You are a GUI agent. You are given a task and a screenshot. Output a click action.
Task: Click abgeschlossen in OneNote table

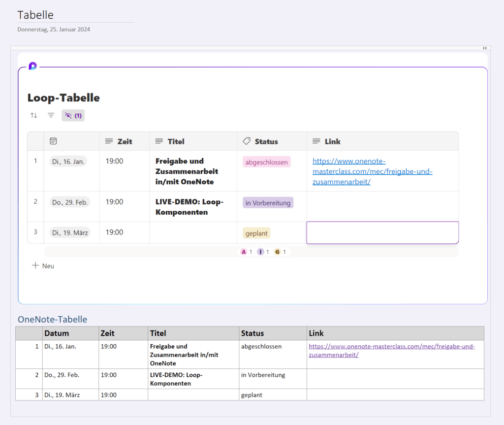click(261, 347)
